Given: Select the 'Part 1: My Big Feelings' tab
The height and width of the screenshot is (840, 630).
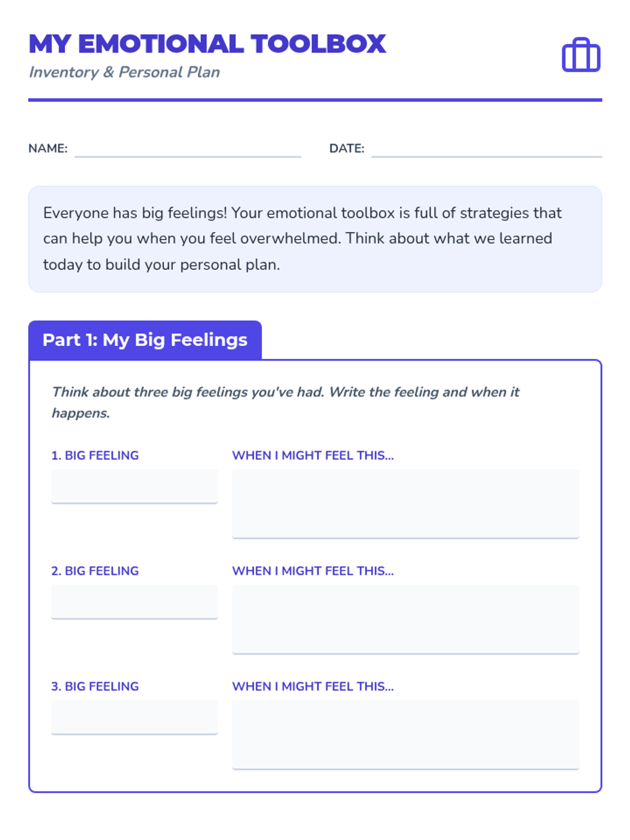Looking at the screenshot, I should coord(145,340).
